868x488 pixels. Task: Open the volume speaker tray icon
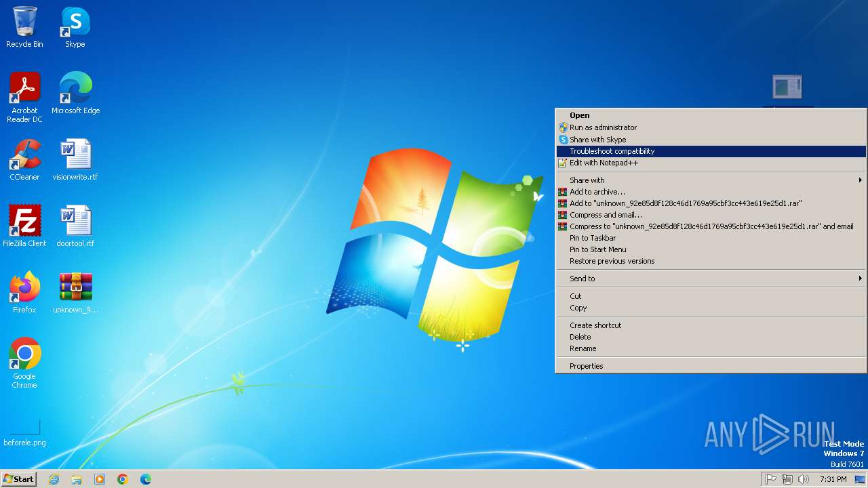pos(804,479)
